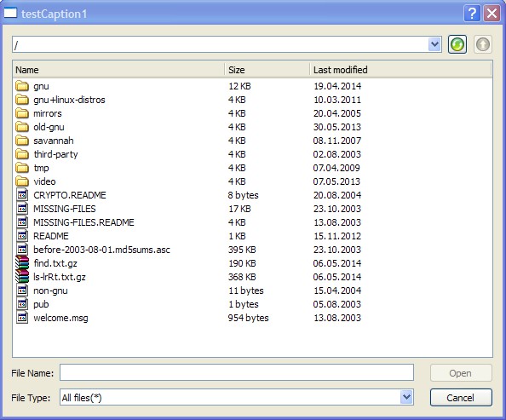Viewport: 506px width, 420px height.
Task: Click the Cancel button
Action: pyautogui.click(x=461, y=397)
